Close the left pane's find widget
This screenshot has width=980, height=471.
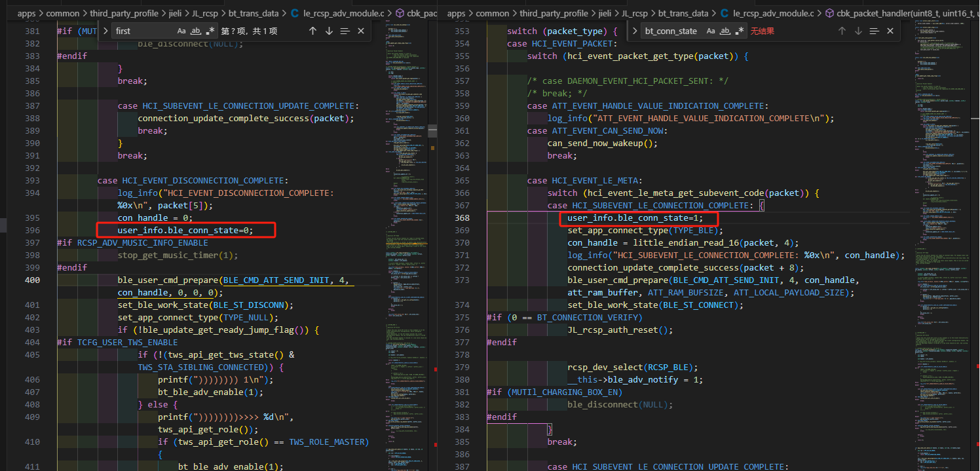pyautogui.click(x=361, y=31)
